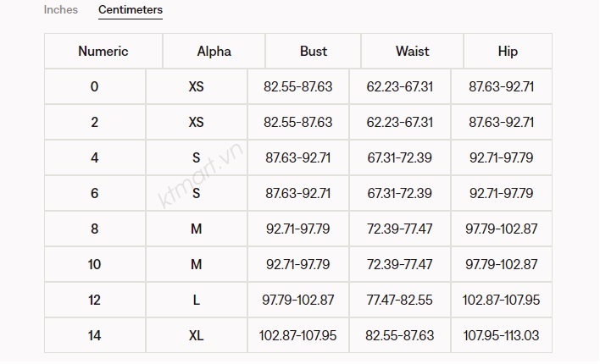Click the Waist column header

coord(412,51)
